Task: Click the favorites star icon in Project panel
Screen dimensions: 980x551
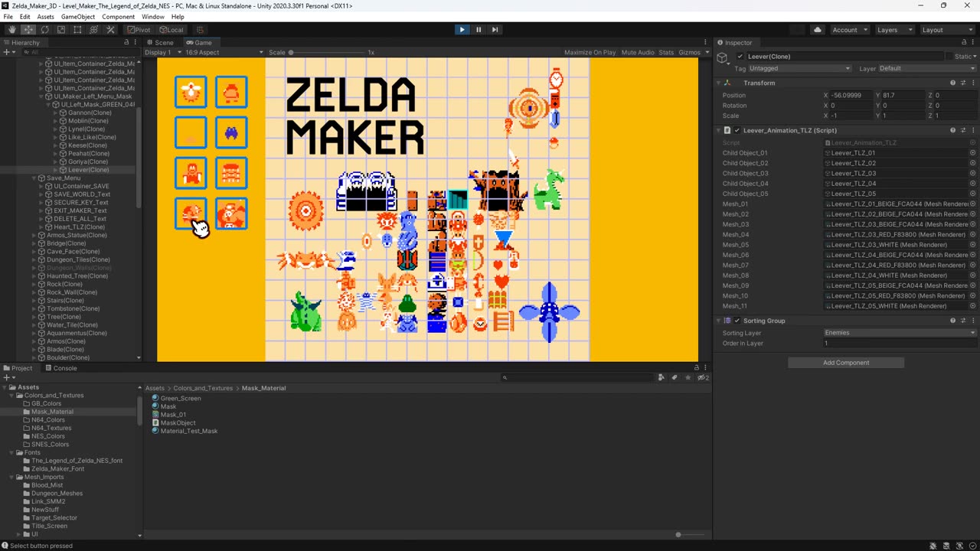Action: coord(688,377)
